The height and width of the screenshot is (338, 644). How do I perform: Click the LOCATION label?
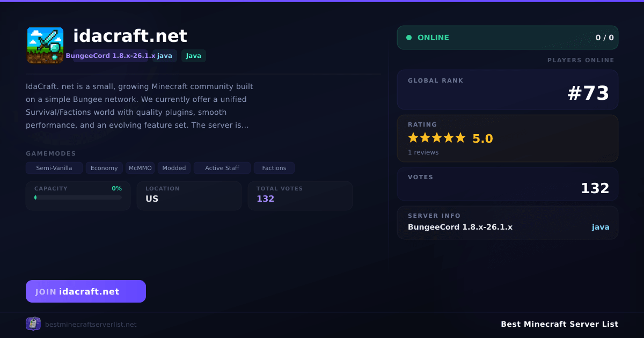click(163, 188)
